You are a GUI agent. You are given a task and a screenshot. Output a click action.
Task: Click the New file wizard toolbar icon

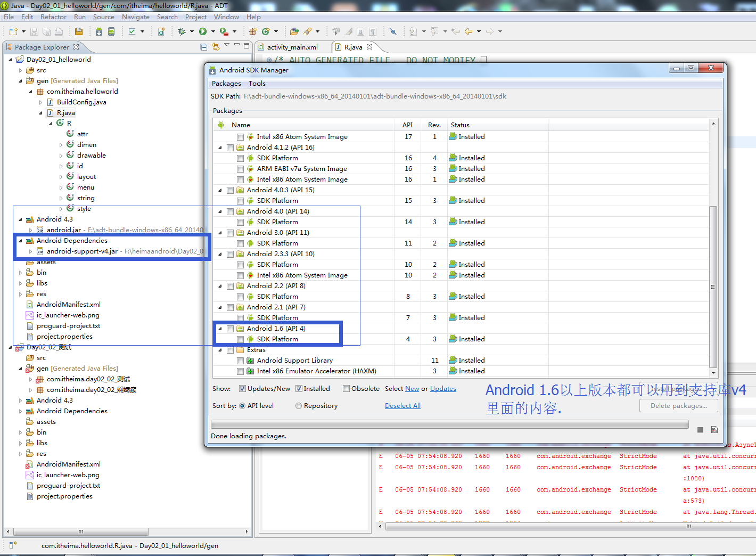[13, 32]
